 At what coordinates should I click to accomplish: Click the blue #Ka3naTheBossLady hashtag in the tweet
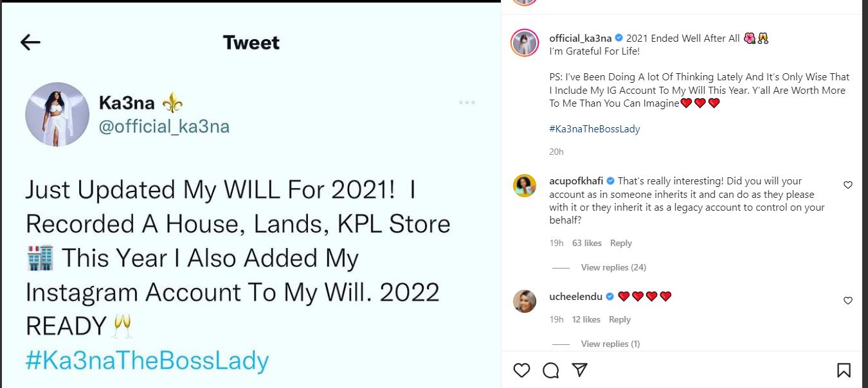[147, 360]
